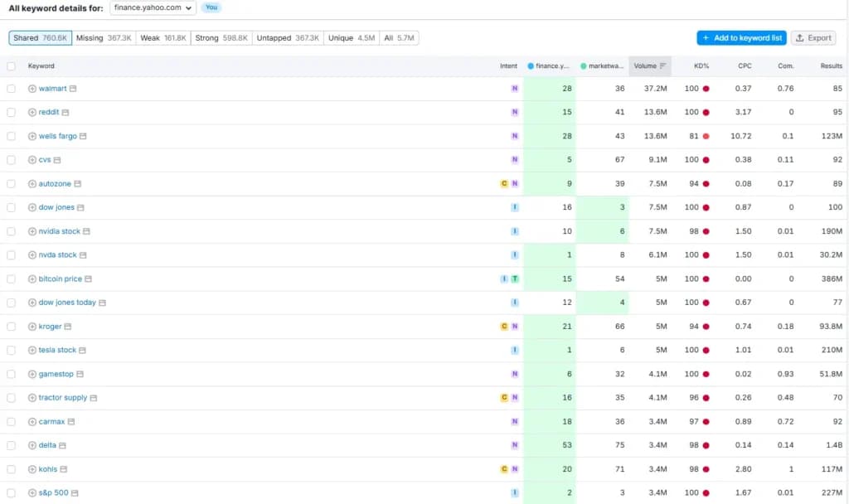
Task: Click the Keyword column header
Action: [41, 66]
